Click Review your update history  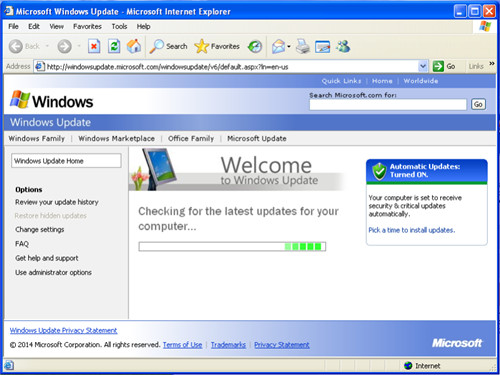tap(57, 202)
